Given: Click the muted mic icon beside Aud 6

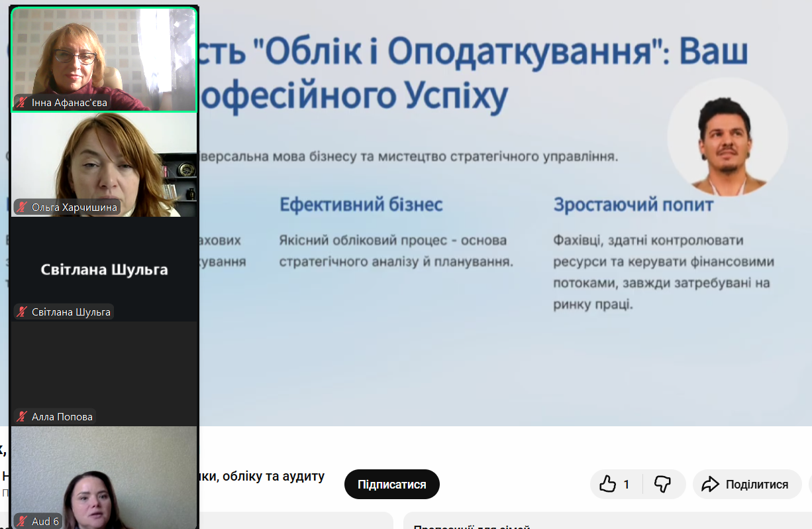Looking at the screenshot, I should [23, 522].
